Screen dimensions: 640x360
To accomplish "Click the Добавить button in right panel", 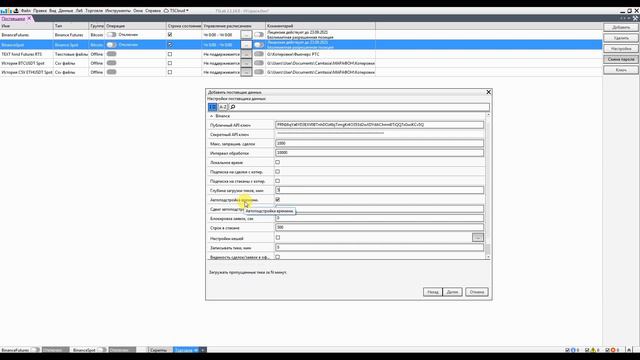I will (621, 27).
